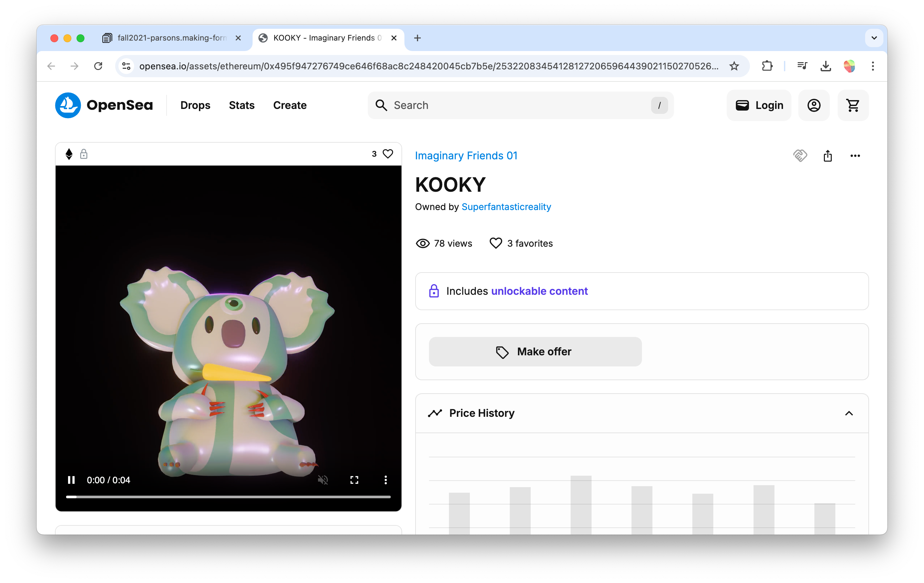Open the Imaginary Friends 01 collection link
The image size is (924, 583).
[x=466, y=155]
